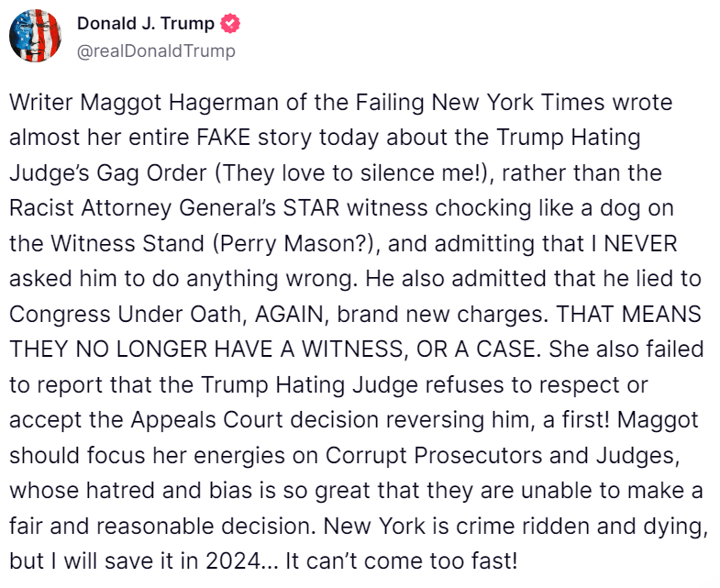Click the flag-themed profile avatar
The width and height of the screenshot is (720, 588).
click(x=35, y=38)
